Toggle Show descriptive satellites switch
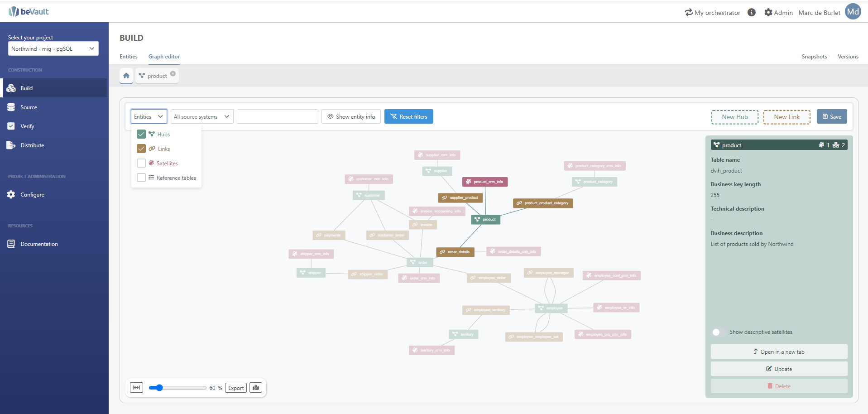This screenshot has width=868, height=414. coord(719,332)
